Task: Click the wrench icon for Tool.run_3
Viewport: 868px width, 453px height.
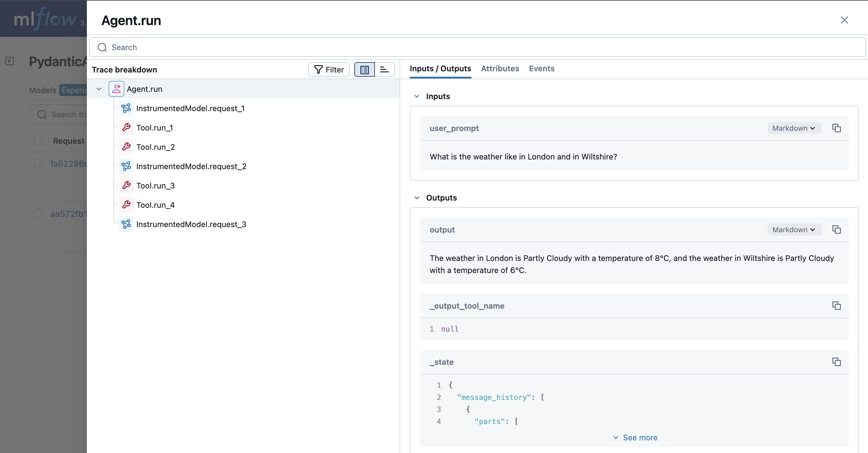Action: (126, 185)
